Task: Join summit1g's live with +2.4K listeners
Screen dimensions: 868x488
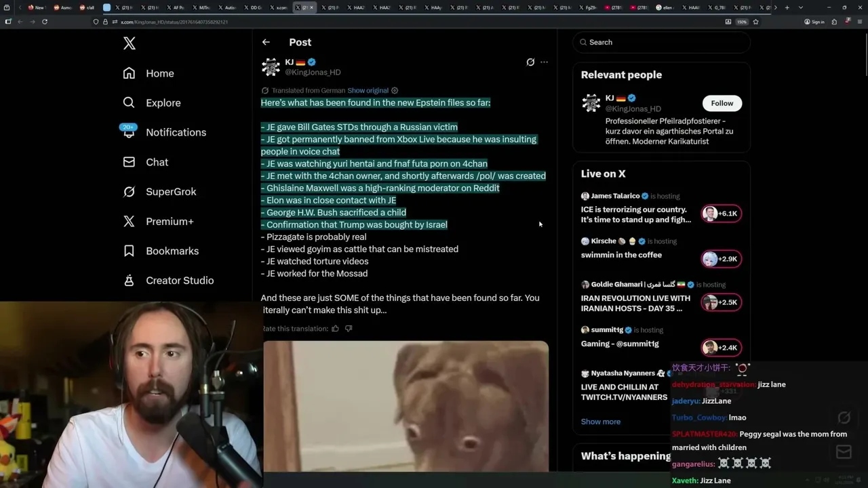Action: click(x=722, y=348)
